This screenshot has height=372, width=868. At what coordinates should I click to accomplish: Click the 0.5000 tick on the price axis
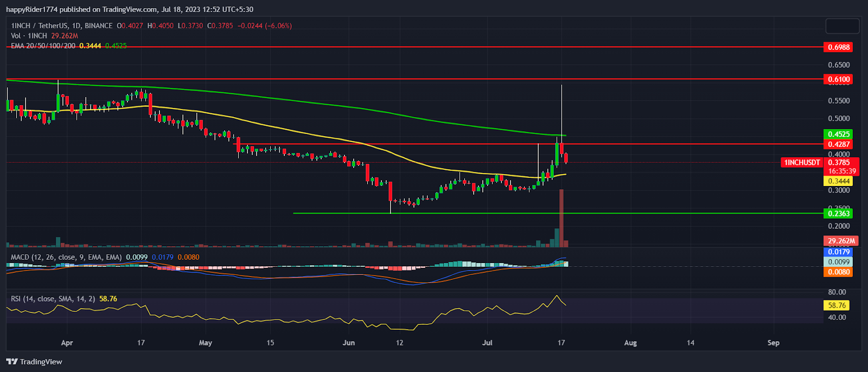click(839, 119)
